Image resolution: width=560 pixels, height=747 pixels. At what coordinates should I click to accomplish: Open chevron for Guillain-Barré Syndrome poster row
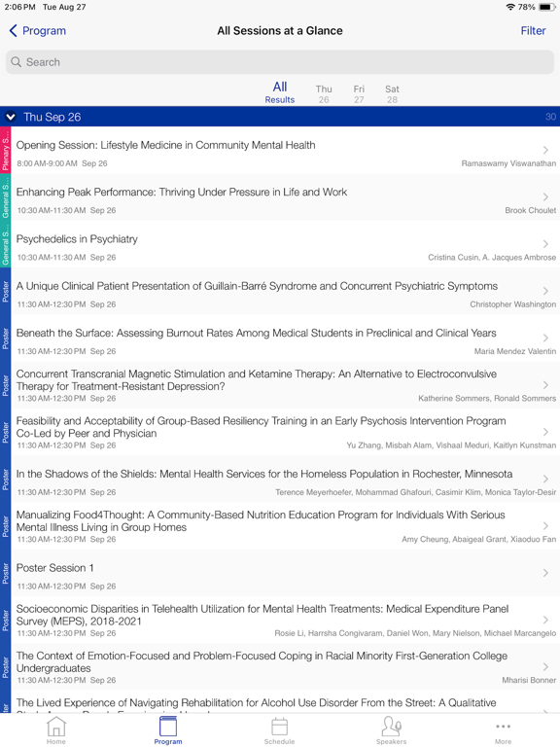(545, 291)
